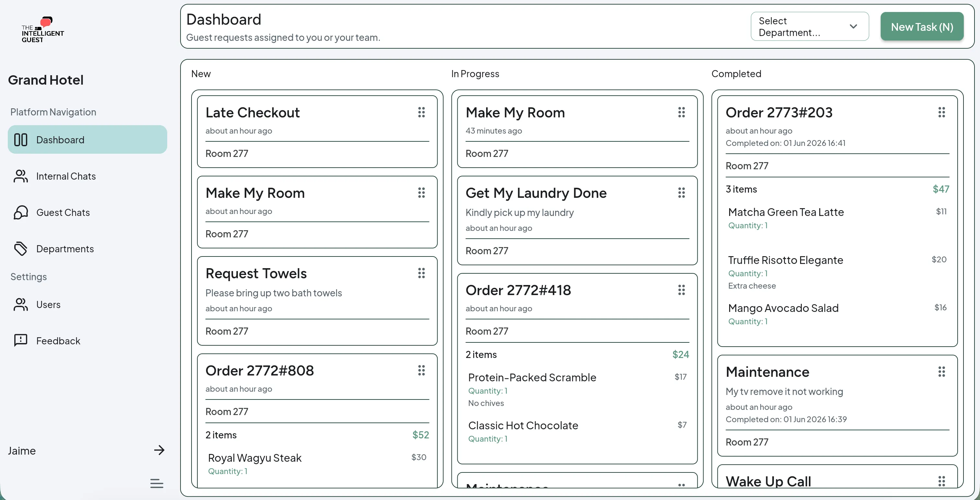Screen dimensions: 980x500
Task: Open the Request Towels task title
Action: pyautogui.click(x=256, y=273)
